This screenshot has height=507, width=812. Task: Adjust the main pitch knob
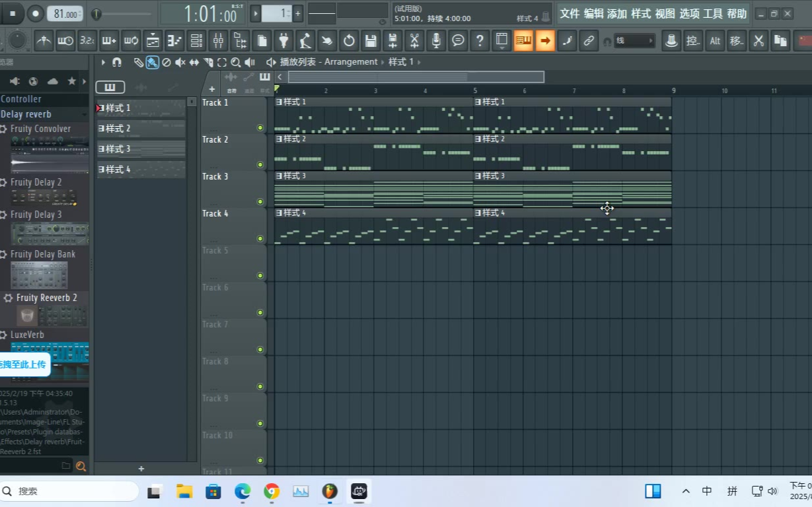18,41
